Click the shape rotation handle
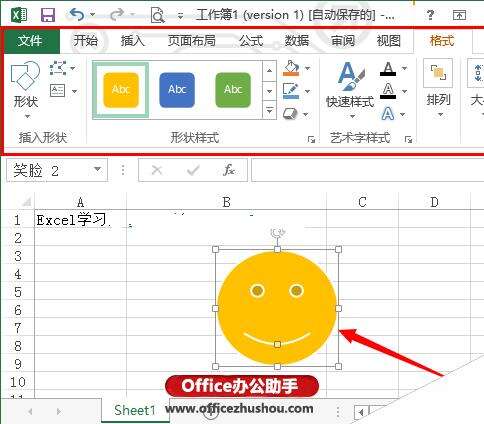484x424 pixels. (277, 233)
